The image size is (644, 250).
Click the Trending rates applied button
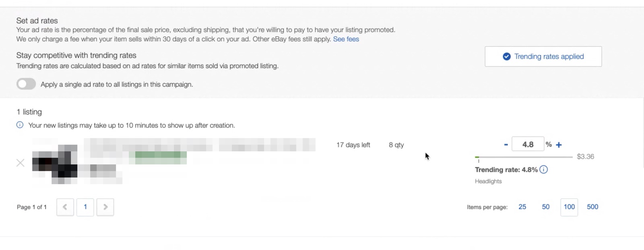(543, 56)
